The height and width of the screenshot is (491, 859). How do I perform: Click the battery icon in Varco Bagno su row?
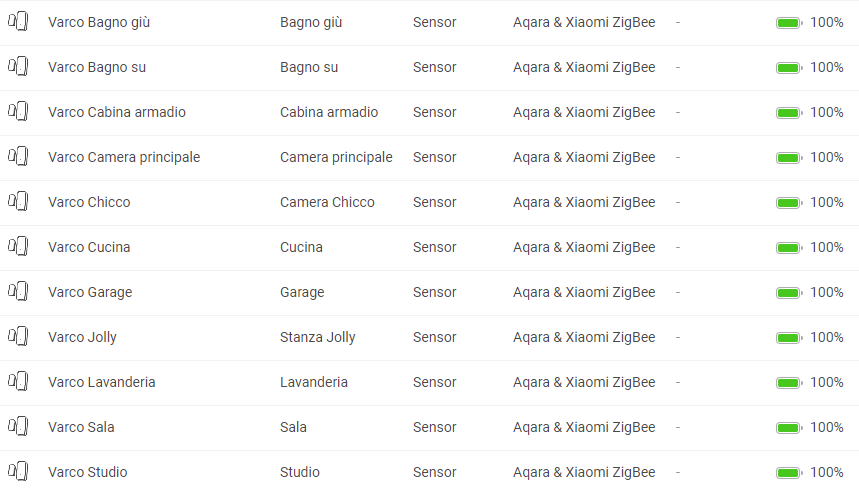pos(789,68)
